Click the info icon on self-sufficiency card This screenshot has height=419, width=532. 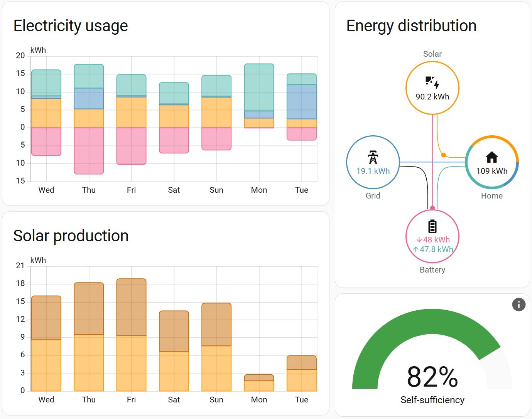[518, 305]
